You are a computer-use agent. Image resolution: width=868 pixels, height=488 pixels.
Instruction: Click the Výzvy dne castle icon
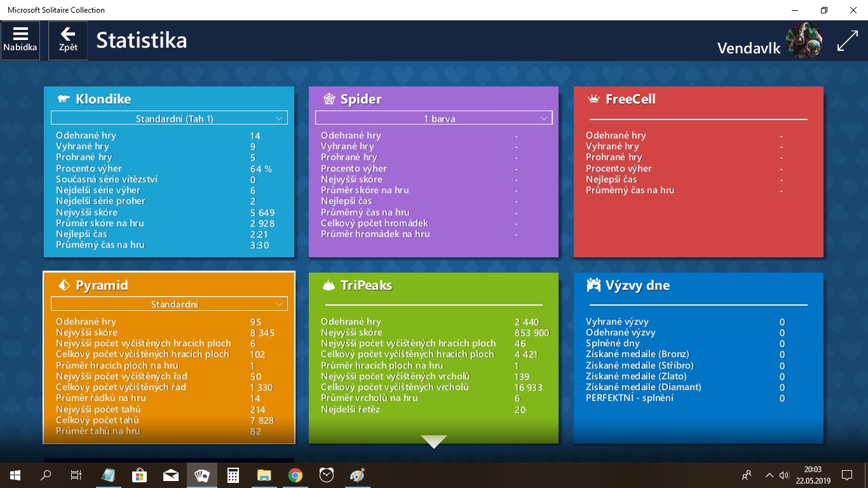click(593, 285)
